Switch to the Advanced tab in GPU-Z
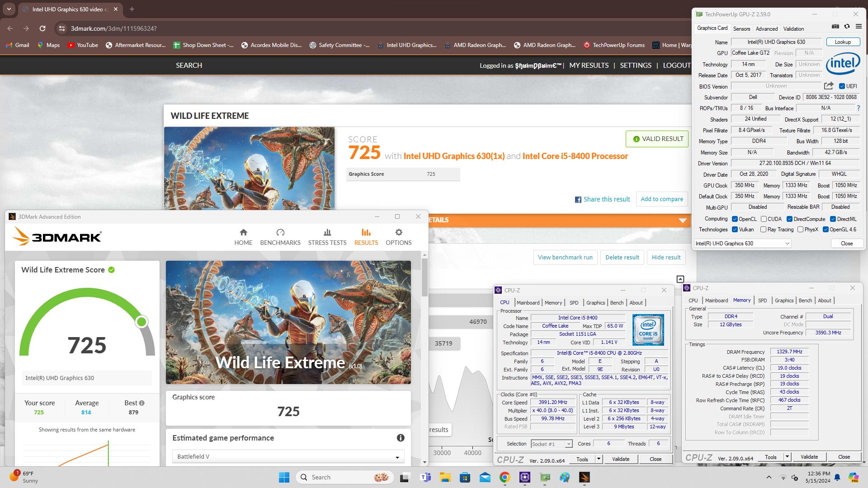 [x=767, y=28]
